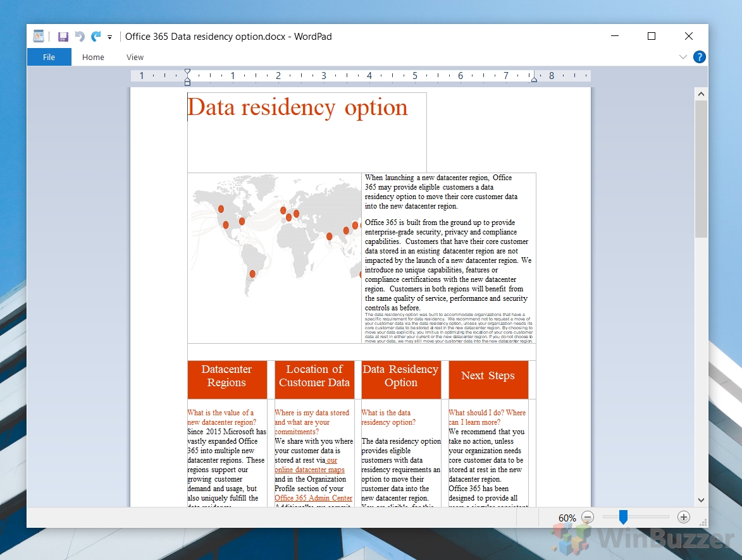Click the vertical scrollbar up arrow
This screenshot has height=560, width=742.
[x=701, y=94]
